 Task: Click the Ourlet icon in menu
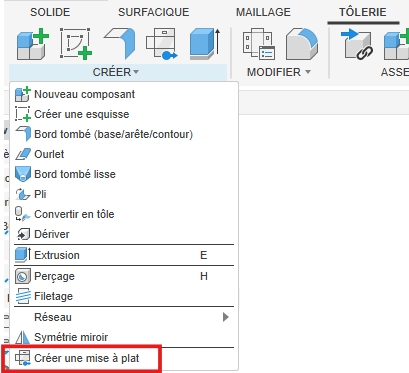coord(23,154)
